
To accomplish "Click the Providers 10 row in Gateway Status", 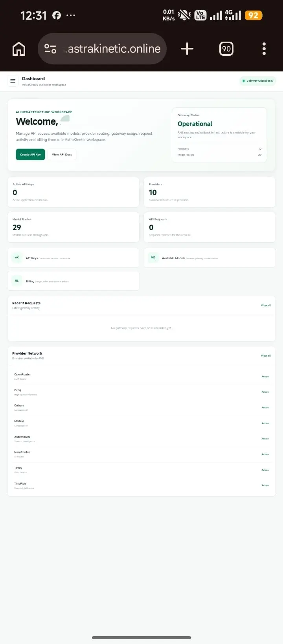I will [x=219, y=149].
